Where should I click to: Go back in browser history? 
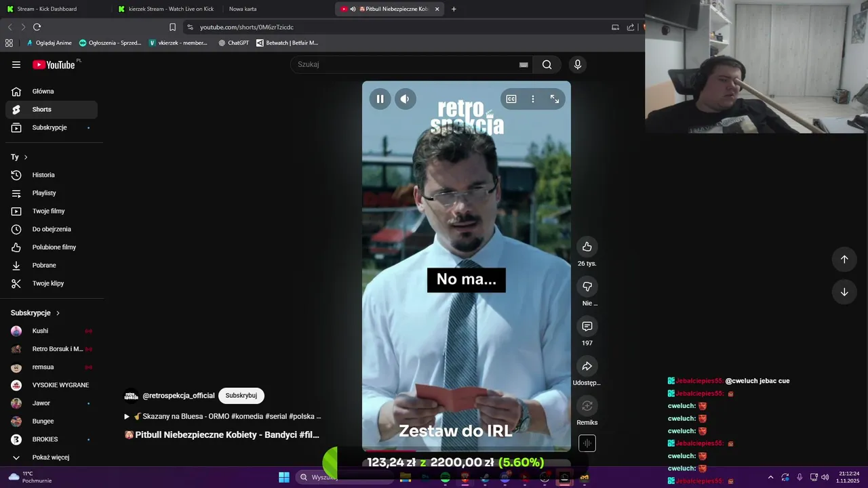9,27
